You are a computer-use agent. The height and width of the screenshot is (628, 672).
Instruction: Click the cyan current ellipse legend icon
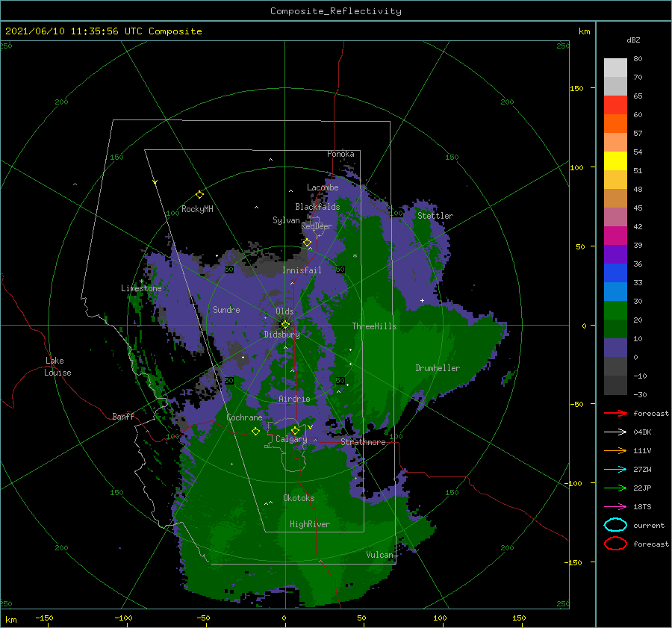pos(615,525)
